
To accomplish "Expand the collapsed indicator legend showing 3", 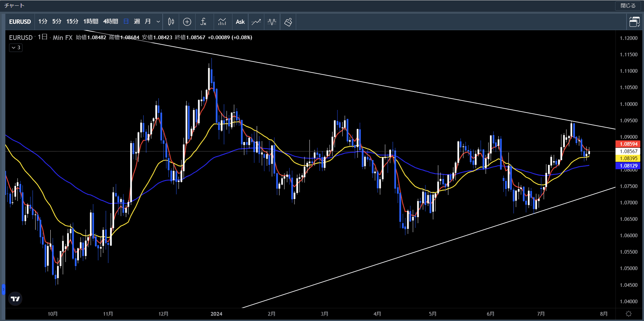I will (16, 48).
